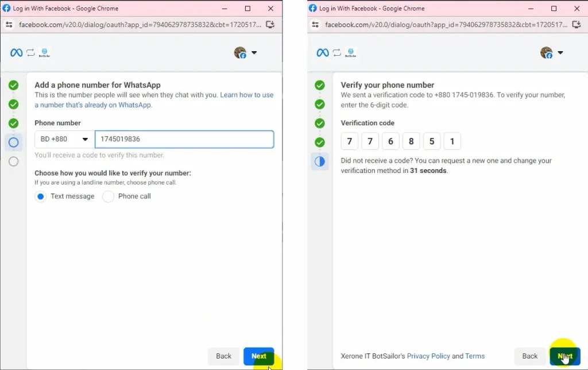Open the Terms link
This screenshot has width=588, height=370.
475,356
